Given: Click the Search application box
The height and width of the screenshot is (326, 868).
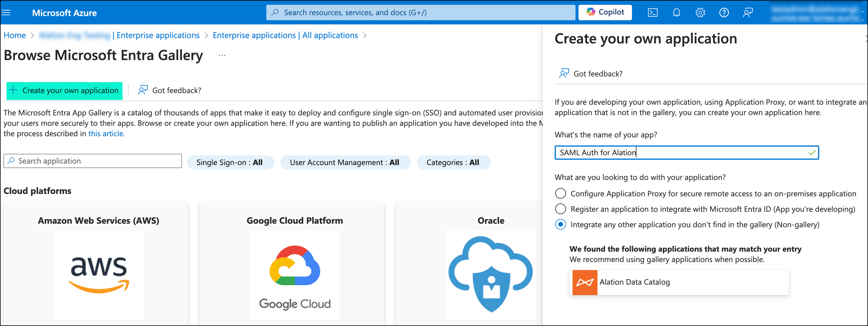Looking at the screenshot, I should point(93,161).
